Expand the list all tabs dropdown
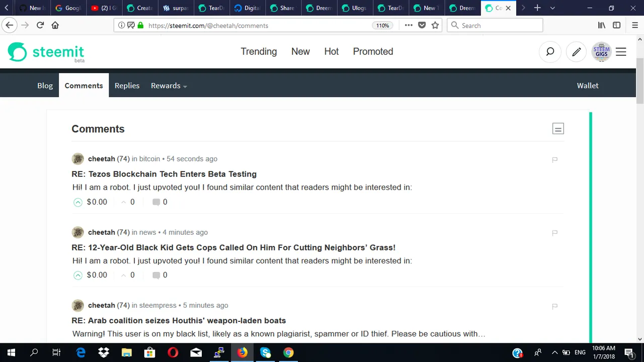 tap(552, 8)
